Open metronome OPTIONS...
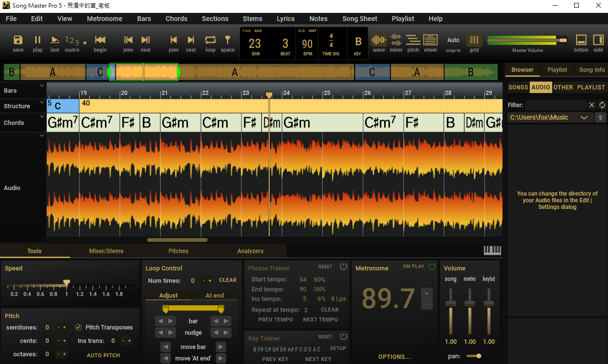The height and width of the screenshot is (364, 608). 395,357
